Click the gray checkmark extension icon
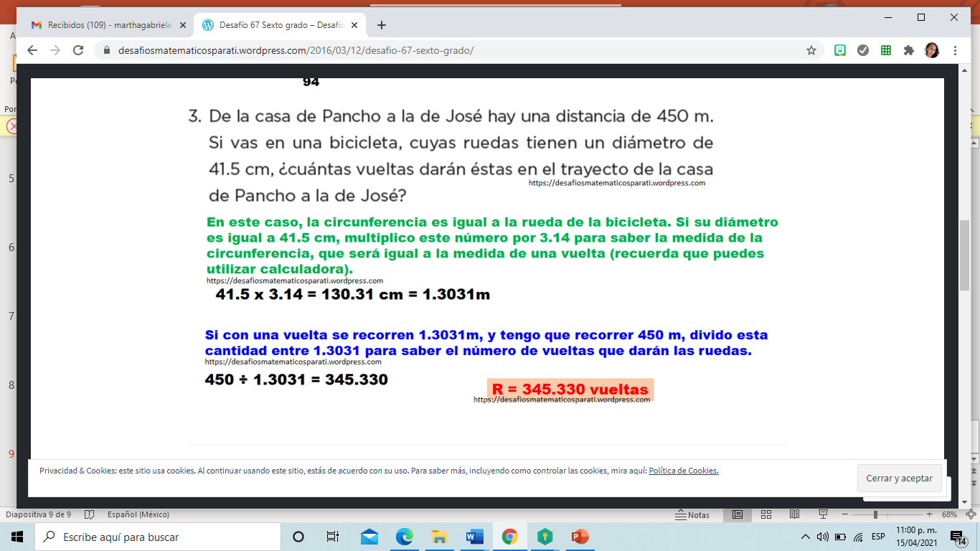This screenshot has height=551, width=980. (863, 50)
